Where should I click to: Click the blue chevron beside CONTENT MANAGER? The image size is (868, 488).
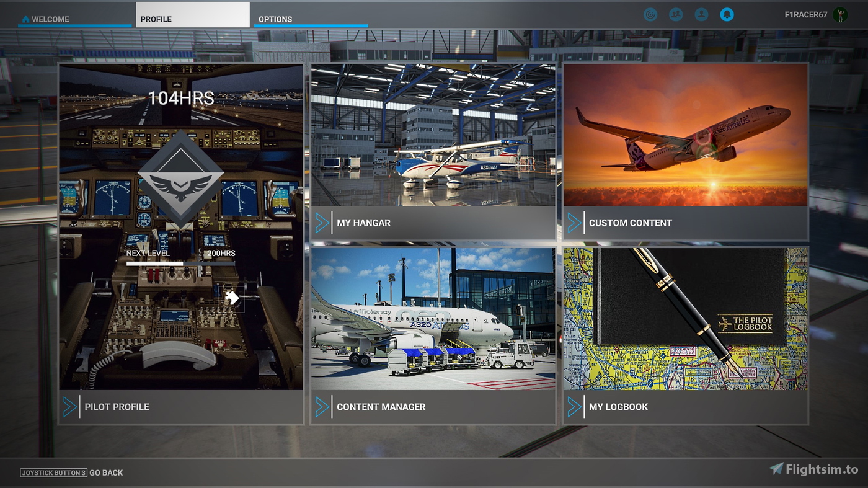click(322, 407)
